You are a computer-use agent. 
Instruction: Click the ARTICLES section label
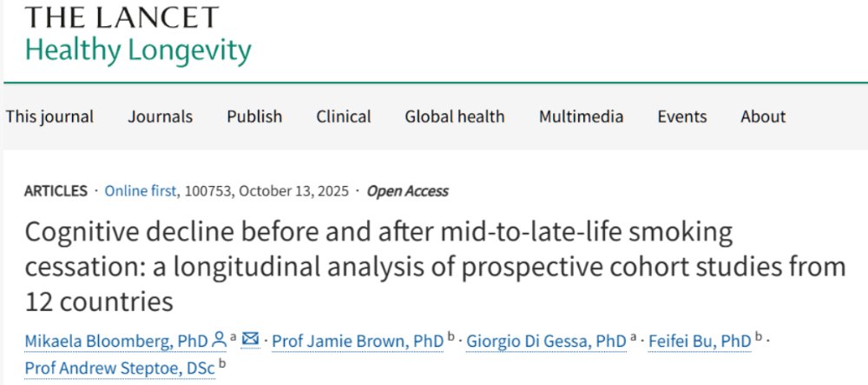tap(56, 191)
